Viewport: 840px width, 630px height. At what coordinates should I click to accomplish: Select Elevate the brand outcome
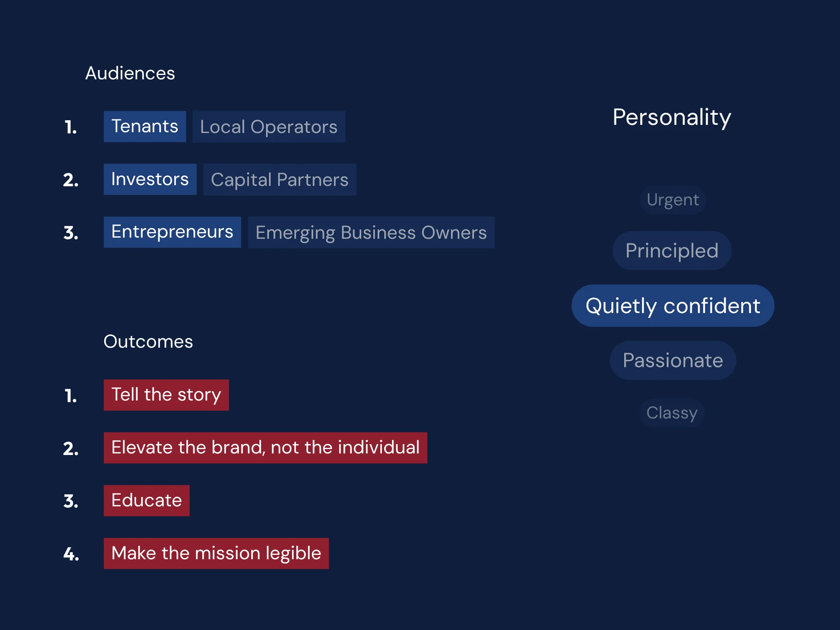pyautogui.click(x=265, y=448)
